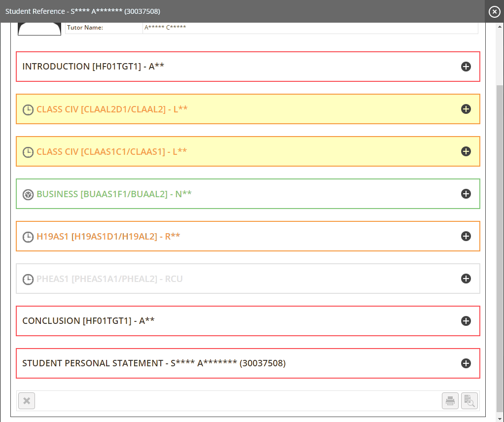Viewport: 504px width, 422px height.
Task: Expand CLASS CIV CLAAS1C1 section plus icon
Action: click(x=466, y=151)
